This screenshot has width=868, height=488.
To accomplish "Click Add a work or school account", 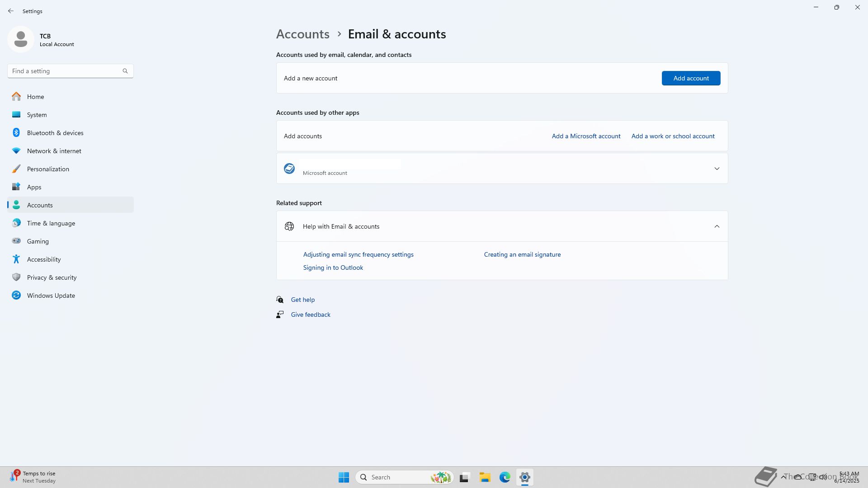I will click(673, 136).
